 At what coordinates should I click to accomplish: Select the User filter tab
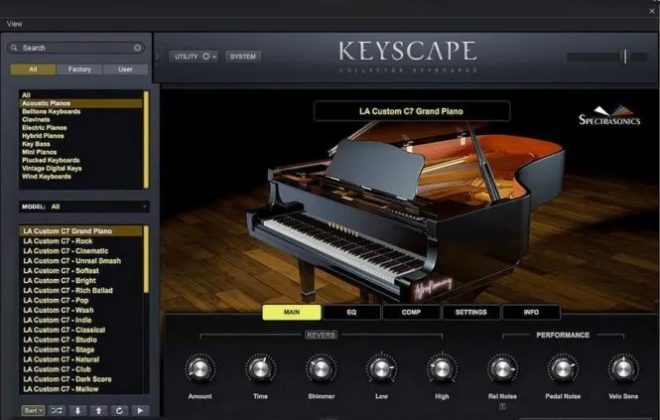pos(125,69)
